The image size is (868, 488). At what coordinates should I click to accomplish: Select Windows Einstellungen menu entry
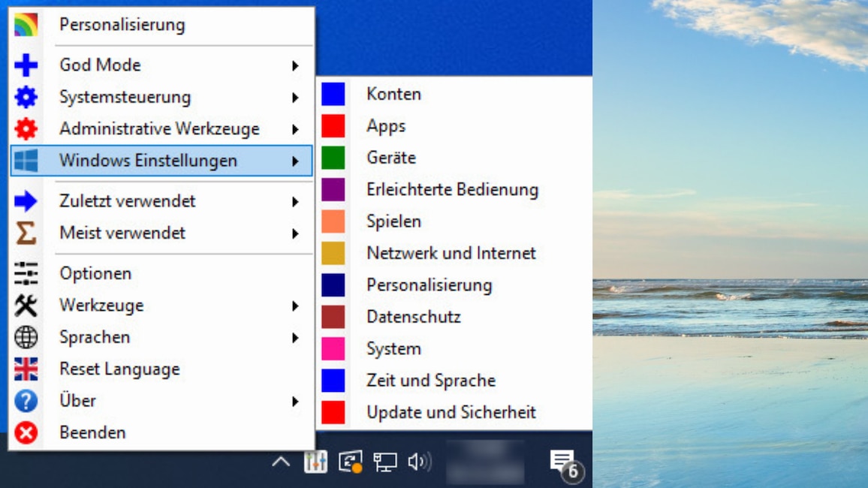161,161
